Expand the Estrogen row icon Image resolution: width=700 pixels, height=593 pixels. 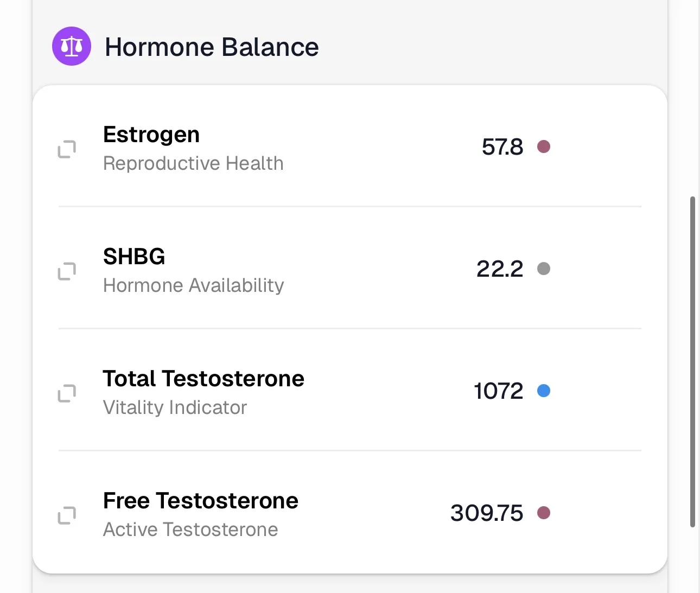(x=67, y=149)
